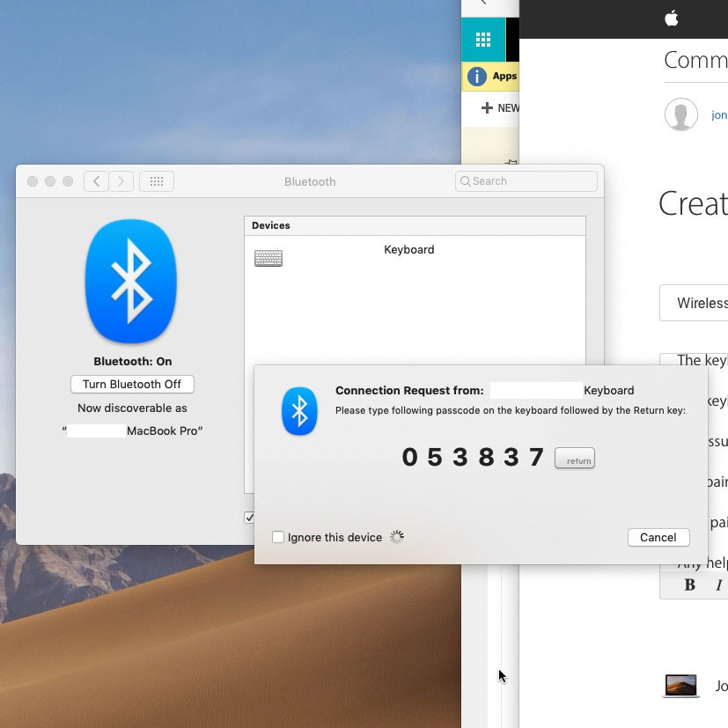Click the return key image
The height and width of the screenshot is (728, 728).
tap(575, 459)
